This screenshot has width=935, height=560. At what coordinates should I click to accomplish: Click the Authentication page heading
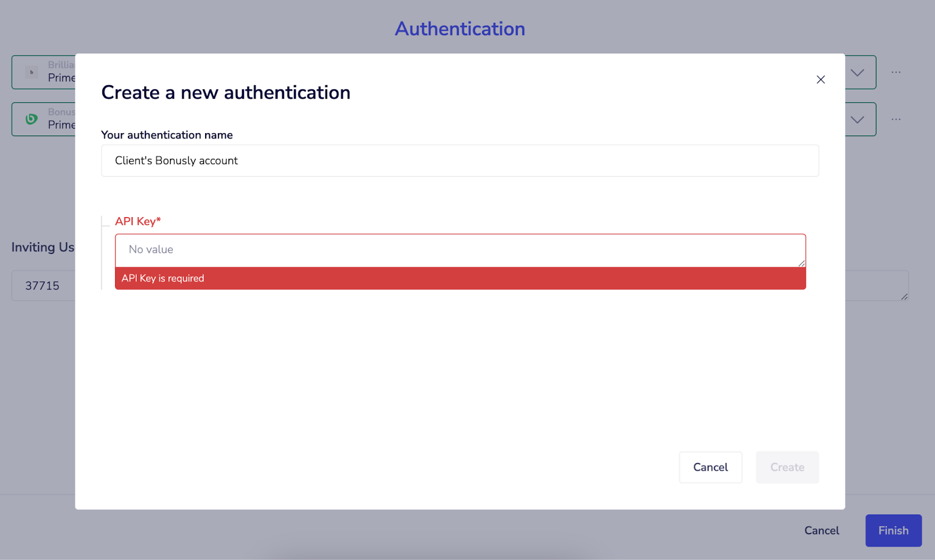(x=460, y=29)
